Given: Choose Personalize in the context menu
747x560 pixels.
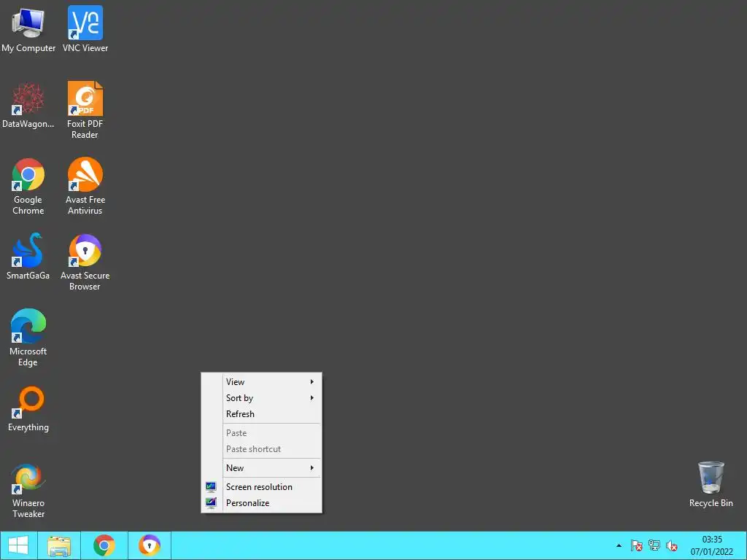Looking at the screenshot, I should pos(261,503).
